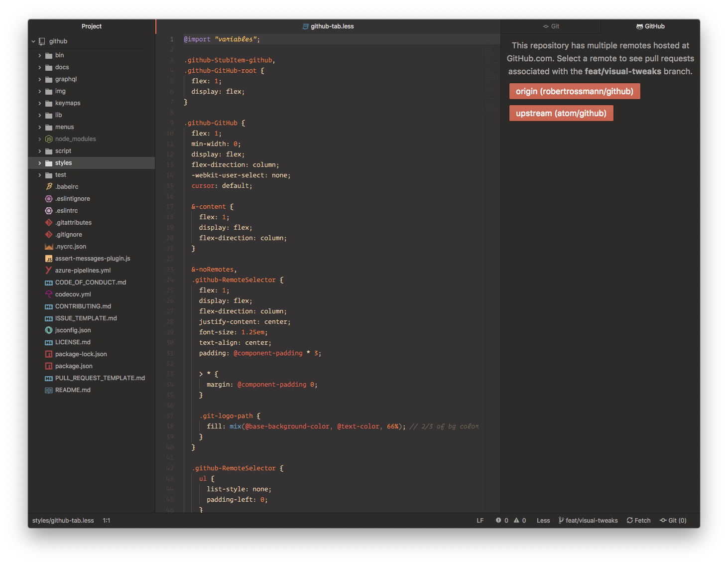Click Fetch in the status bar

[639, 520]
